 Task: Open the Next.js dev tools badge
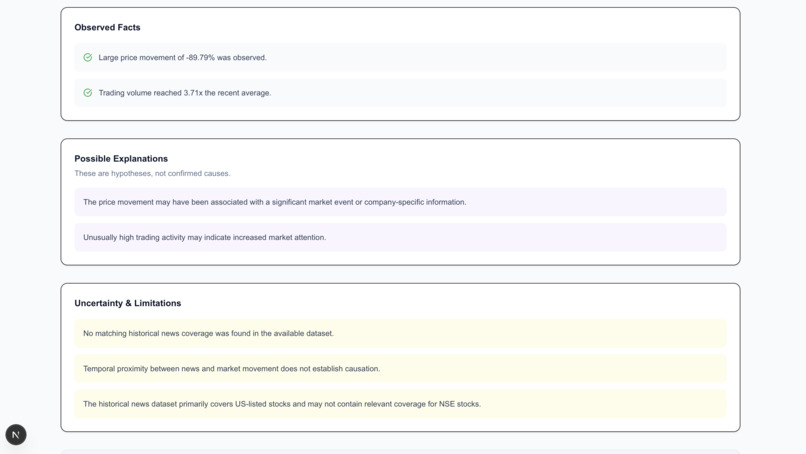pos(16,434)
